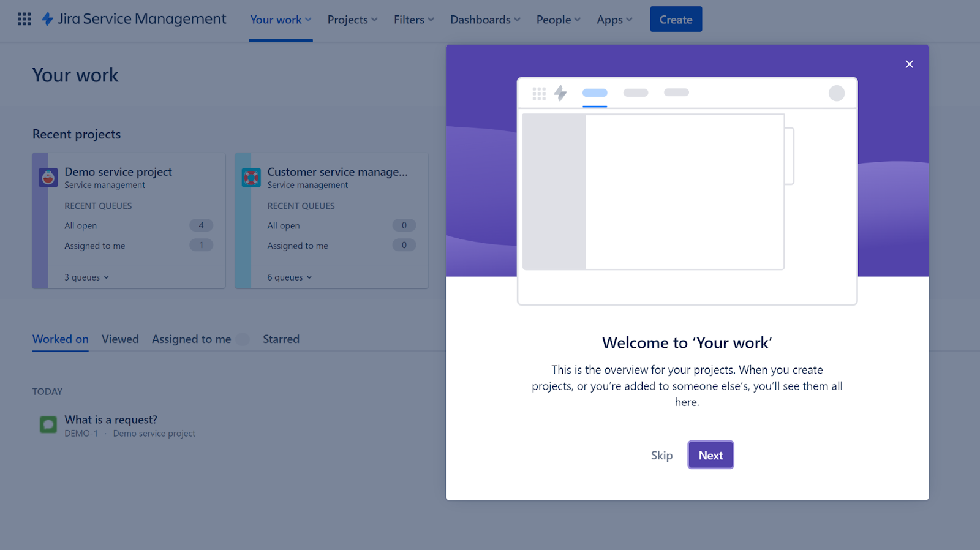Open the Your work dropdown menu
980x550 pixels.
click(x=281, y=20)
